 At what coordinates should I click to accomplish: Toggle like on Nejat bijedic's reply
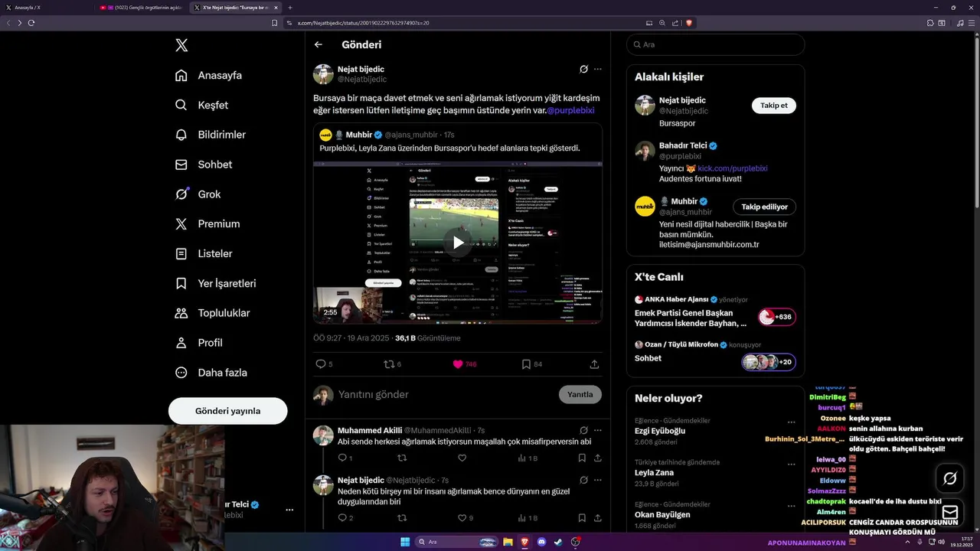coord(462,518)
